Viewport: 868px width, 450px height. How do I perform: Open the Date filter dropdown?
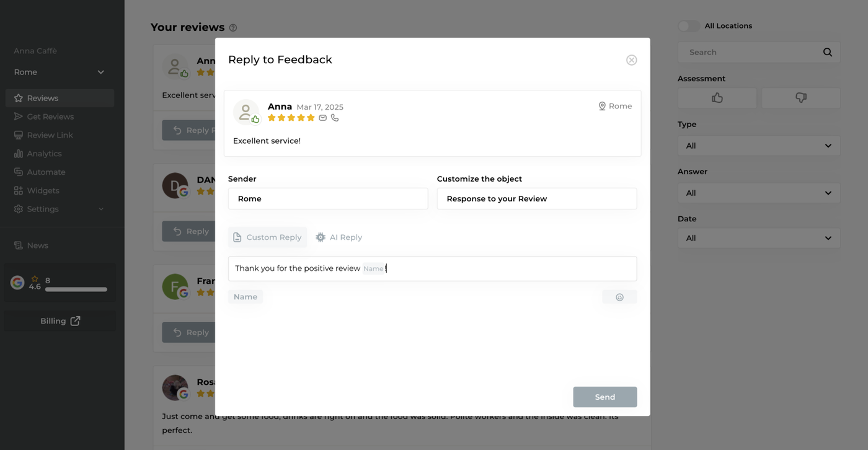point(758,238)
